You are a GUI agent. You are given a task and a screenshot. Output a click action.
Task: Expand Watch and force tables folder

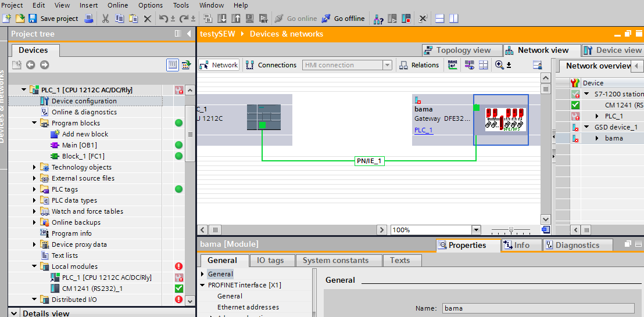click(x=34, y=211)
